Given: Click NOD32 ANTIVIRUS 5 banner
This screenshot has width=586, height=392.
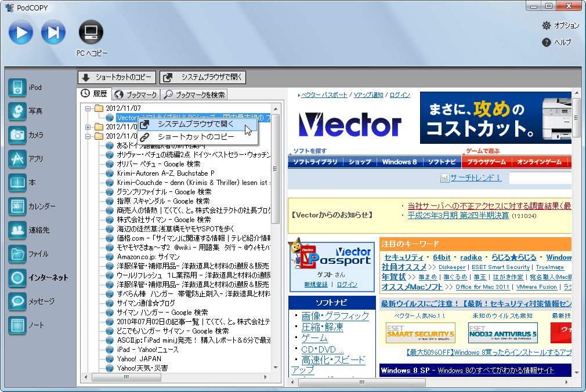Looking at the screenshot, I should click(502, 333).
